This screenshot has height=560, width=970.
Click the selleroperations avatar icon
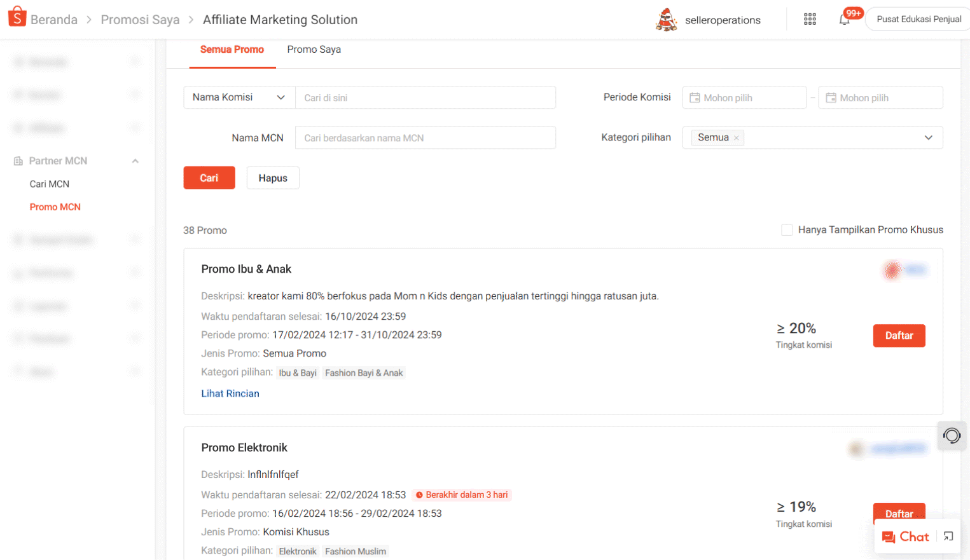(665, 20)
